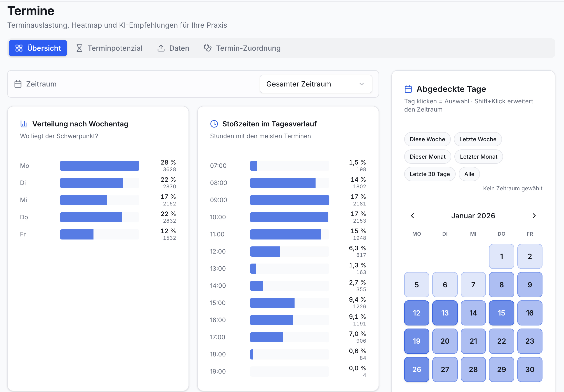Select the Letzte Woche filter
The height and width of the screenshot is (392, 564).
(478, 139)
